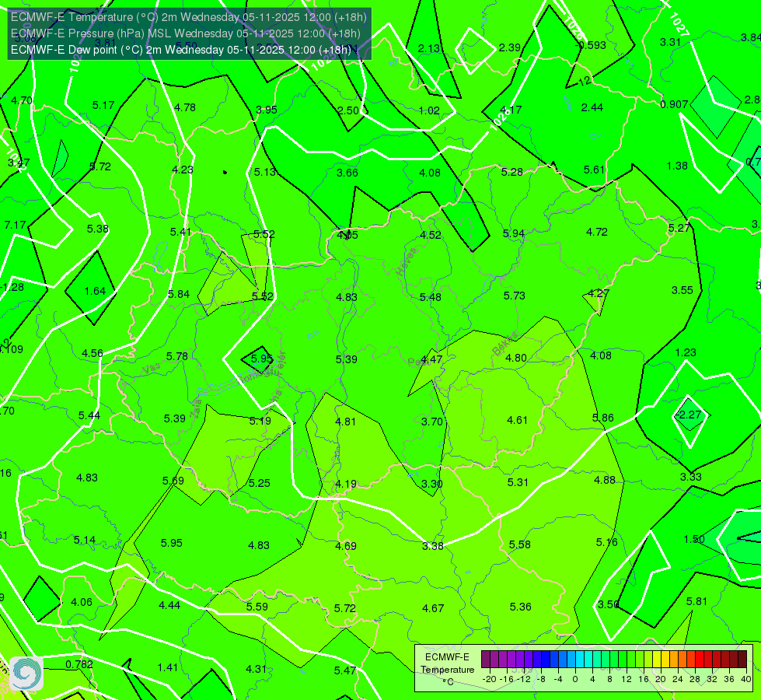Click the 0.782 grid value

click(79, 664)
